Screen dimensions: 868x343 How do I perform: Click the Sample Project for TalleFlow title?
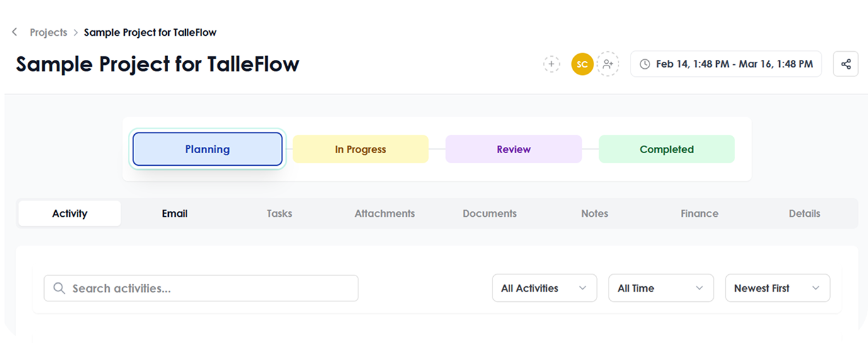click(x=157, y=64)
